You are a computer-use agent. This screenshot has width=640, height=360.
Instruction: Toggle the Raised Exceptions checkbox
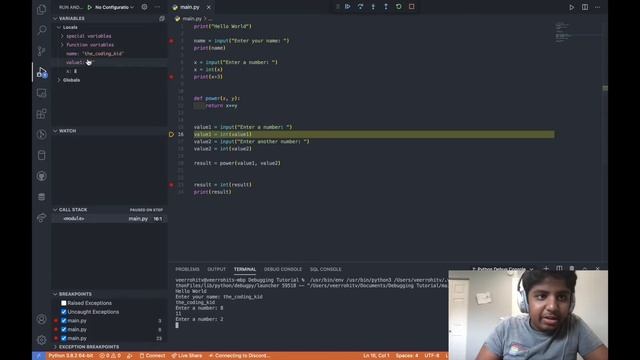point(64,303)
